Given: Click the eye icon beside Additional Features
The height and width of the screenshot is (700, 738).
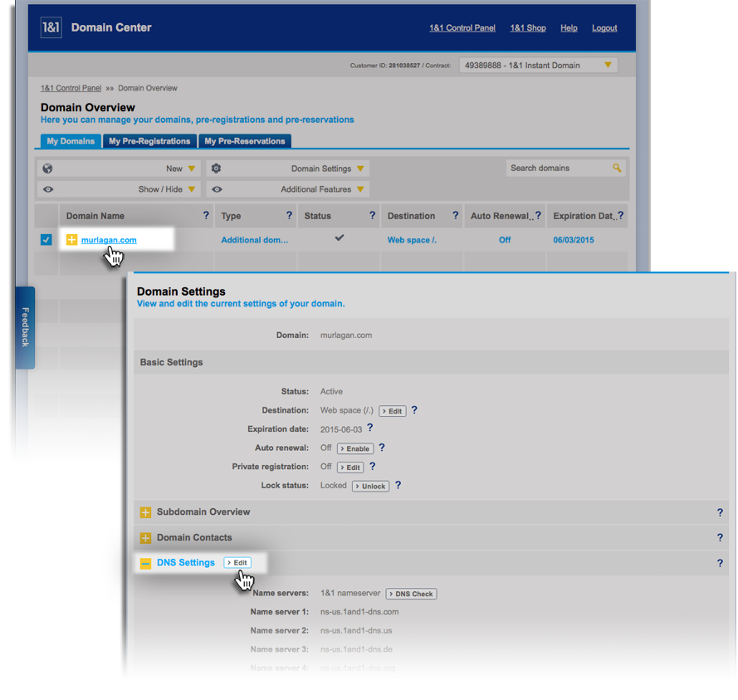Looking at the screenshot, I should point(217,189).
